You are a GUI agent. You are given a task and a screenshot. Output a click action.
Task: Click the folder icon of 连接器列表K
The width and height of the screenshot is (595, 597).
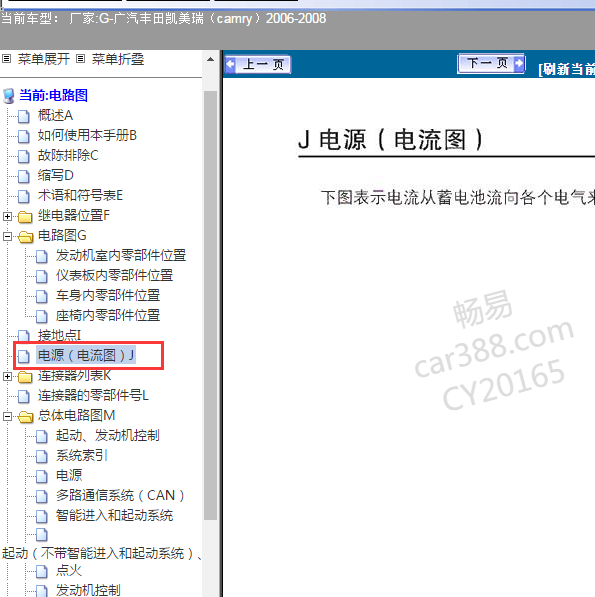pos(25,377)
